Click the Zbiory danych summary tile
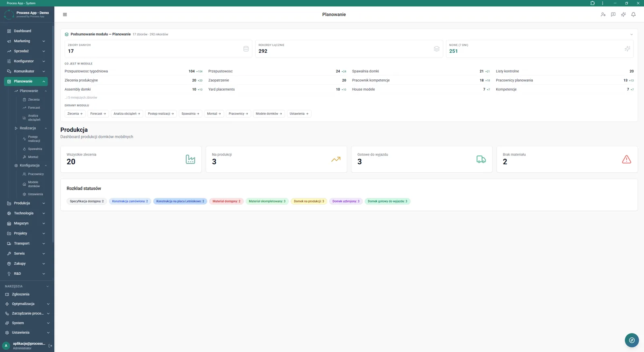Image resolution: width=644 pixels, height=352 pixels. click(159, 49)
